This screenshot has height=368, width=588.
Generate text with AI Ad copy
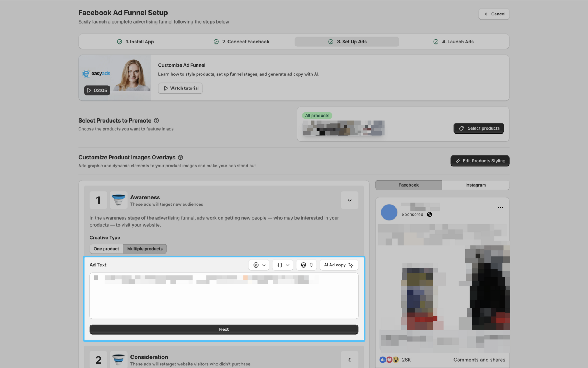[338, 265]
